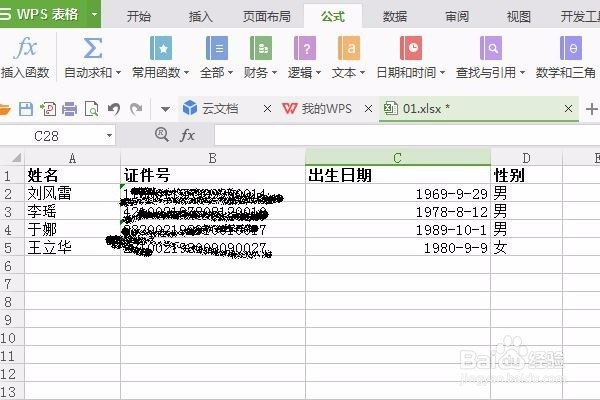Select the cell containing 刘风雷

(x=73, y=193)
